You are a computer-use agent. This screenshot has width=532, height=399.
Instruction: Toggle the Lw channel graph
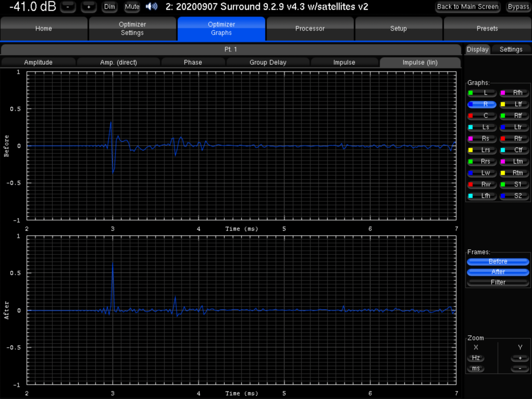(482, 173)
